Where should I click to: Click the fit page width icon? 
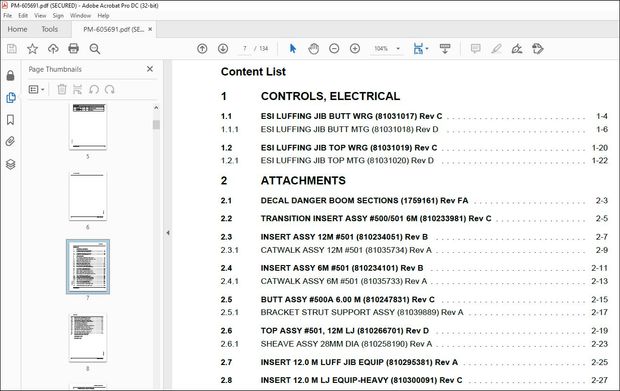click(418, 49)
